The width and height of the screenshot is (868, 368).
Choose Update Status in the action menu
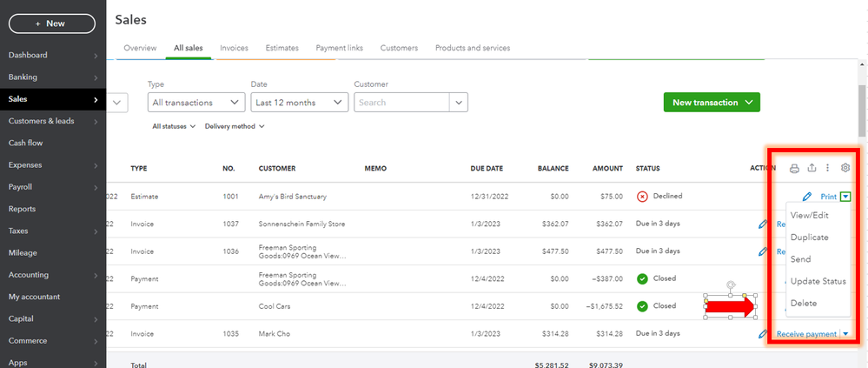tap(818, 281)
